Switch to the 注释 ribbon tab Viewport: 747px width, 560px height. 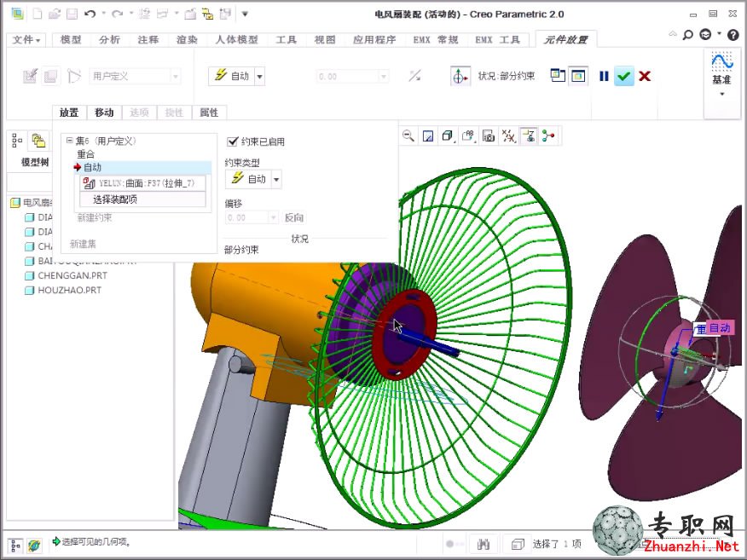pyautogui.click(x=148, y=39)
